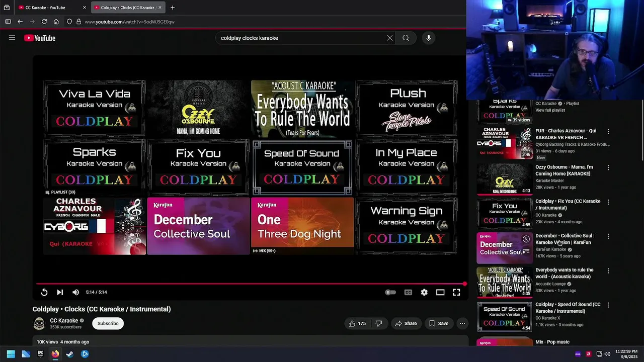Image resolution: width=644 pixels, height=362 pixels.
Task: Open Windows Start menu
Action: click(x=11, y=354)
